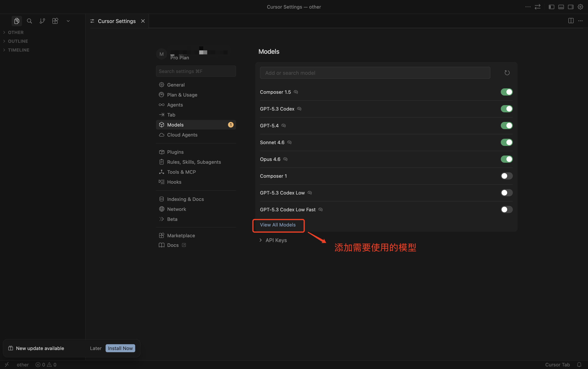Open the Explorer files icon in sidebar

17,21
